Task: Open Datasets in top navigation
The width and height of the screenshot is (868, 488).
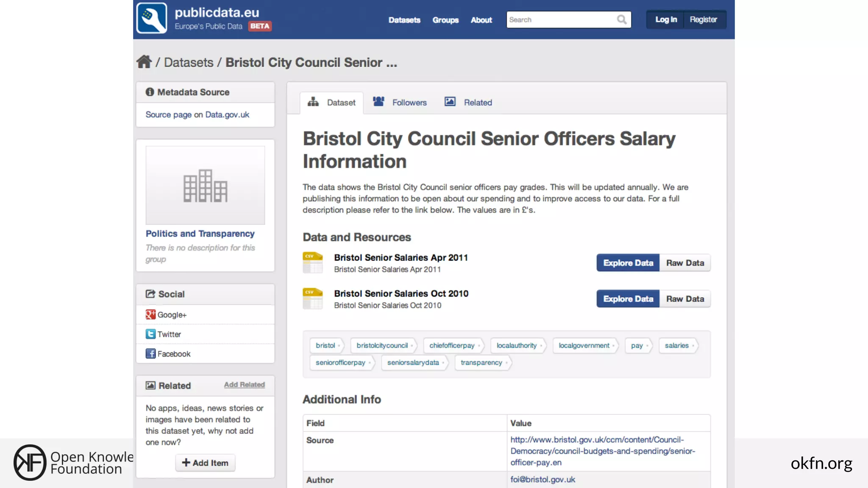Action: 404,20
